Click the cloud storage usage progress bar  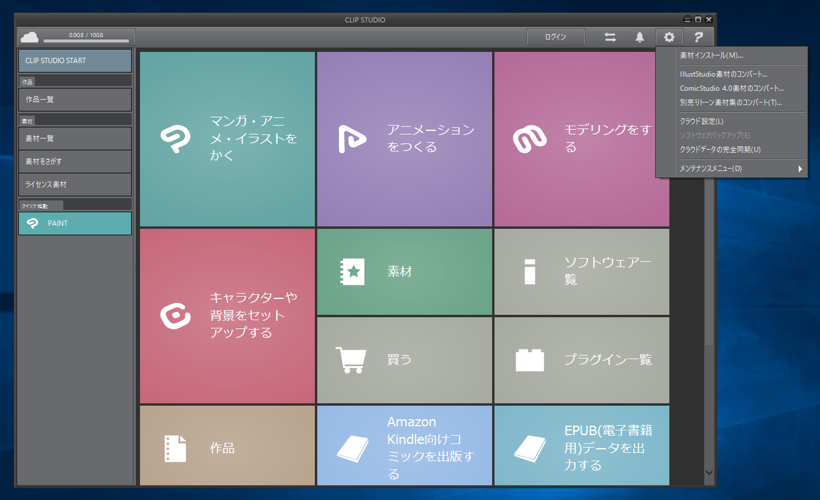pyautogui.click(x=86, y=41)
